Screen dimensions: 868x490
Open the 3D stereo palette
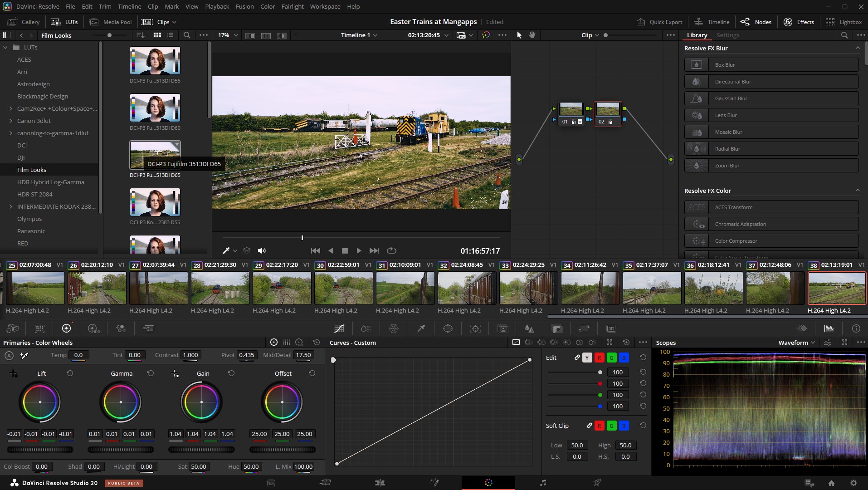pyautogui.click(x=611, y=328)
